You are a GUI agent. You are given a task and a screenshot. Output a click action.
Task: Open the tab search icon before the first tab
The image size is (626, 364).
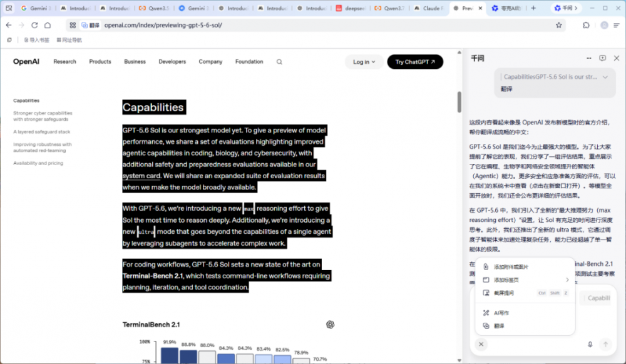(9, 8)
